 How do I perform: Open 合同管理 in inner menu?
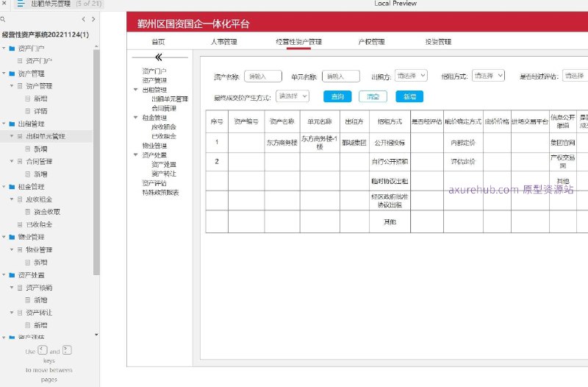164,108
